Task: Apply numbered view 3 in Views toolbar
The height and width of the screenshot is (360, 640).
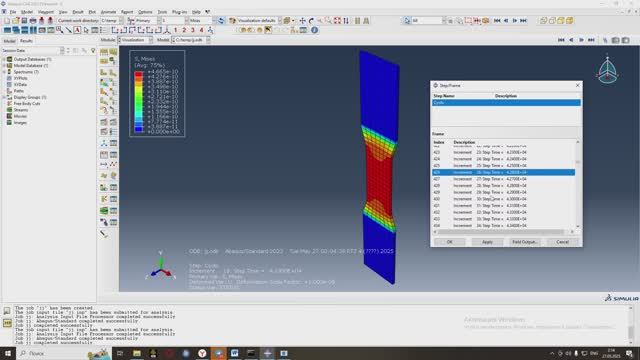Action: coord(193,30)
